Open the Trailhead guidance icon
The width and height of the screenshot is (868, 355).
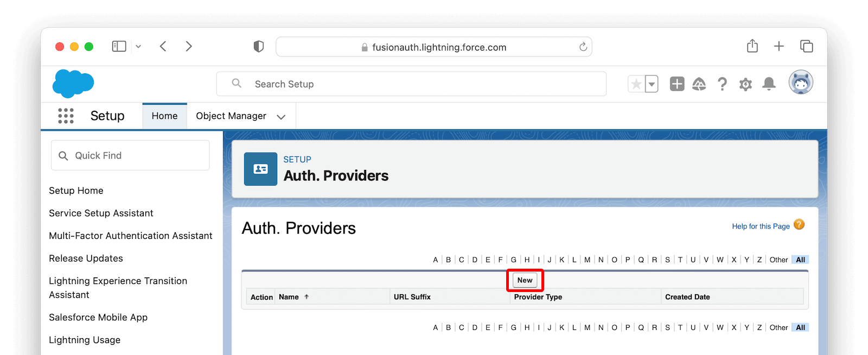(699, 84)
